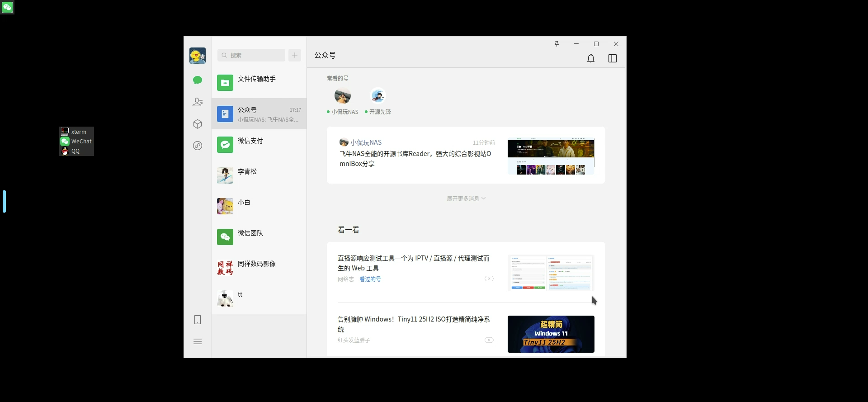This screenshot has height=402, width=868.
Task: Dismiss the 直播源响应测试工具 article recommendation
Action: (x=489, y=279)
